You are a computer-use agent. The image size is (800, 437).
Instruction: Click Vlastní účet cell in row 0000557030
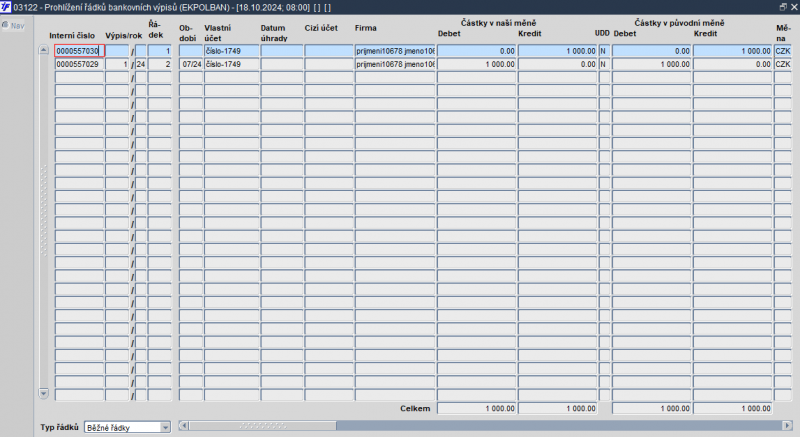pos(232,51)
